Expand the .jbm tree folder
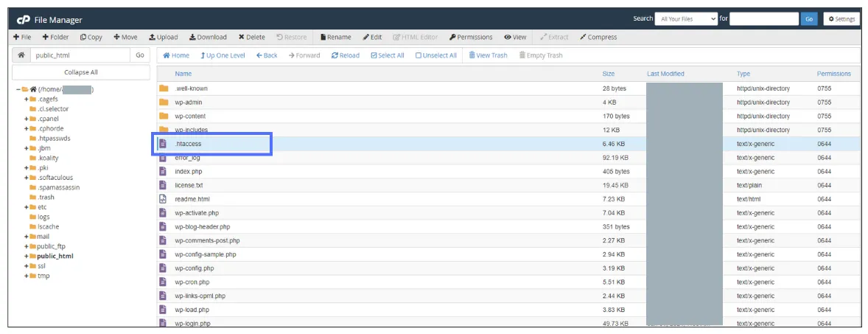 point(26,148)
